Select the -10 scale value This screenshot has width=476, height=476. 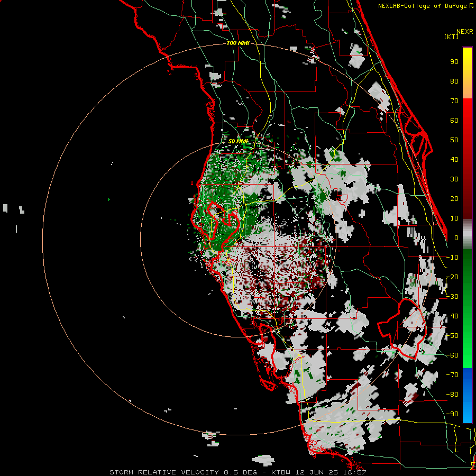click(452, 258)
